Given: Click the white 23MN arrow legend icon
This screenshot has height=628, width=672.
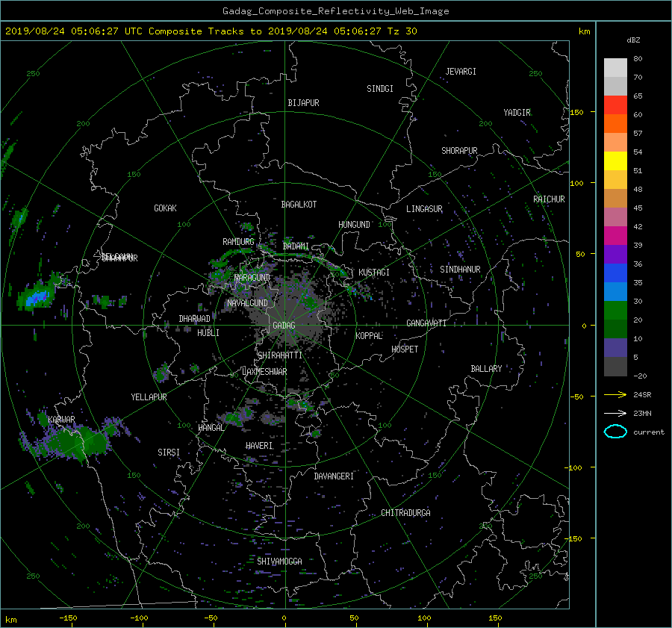Looking at the screenshot, I should pyautogui.click(x=615, y=413).
